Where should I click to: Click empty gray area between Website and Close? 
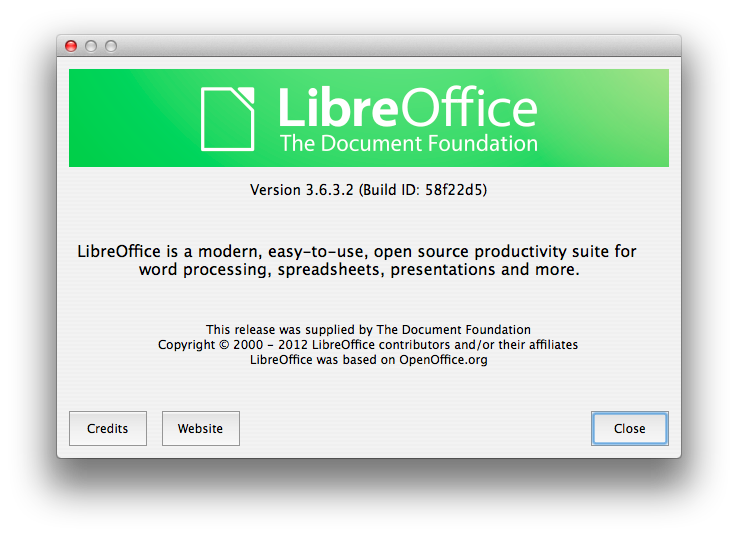[415, 428]
